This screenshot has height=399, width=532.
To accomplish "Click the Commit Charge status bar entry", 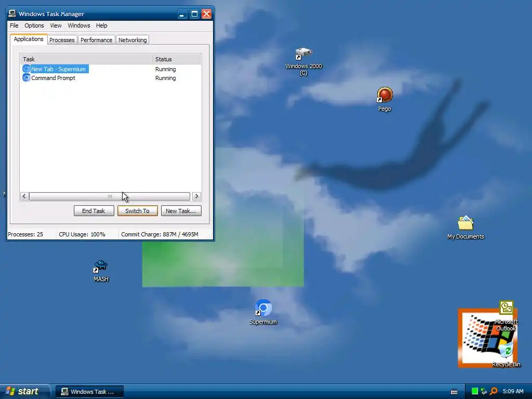I will (x=160, y=234).
